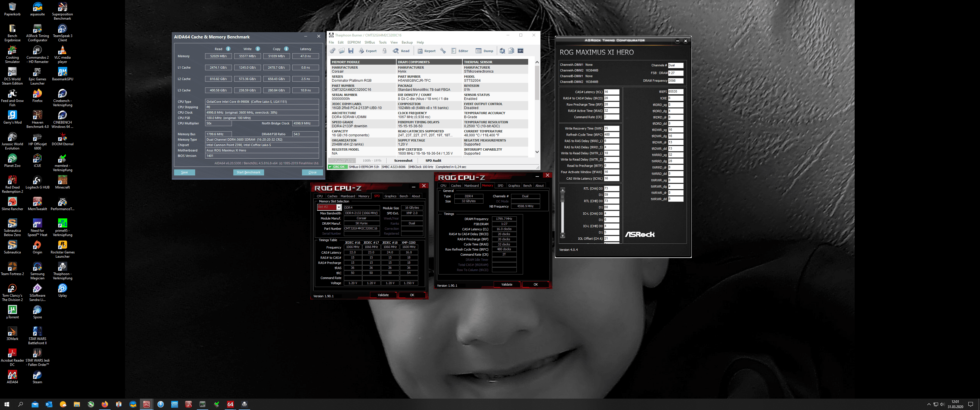Click the 100h - 1FFh page tab in Thaiphoon
Image resolution: width=980 pixels, height=410 pixels.
(x=372, y=161)
